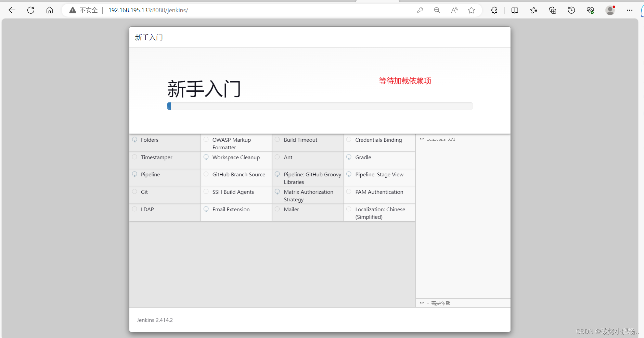Add this page to favorites
Image resolution: width=644 pixels, height=338 pixels.
[x=472, y=10]
